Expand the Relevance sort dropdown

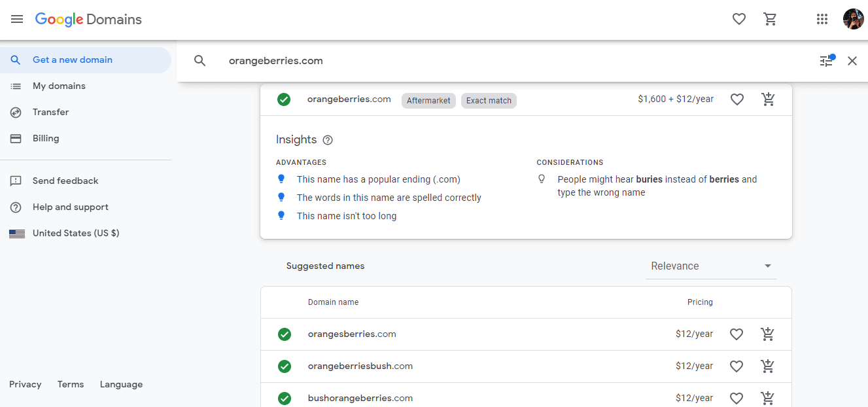(710, 266)
